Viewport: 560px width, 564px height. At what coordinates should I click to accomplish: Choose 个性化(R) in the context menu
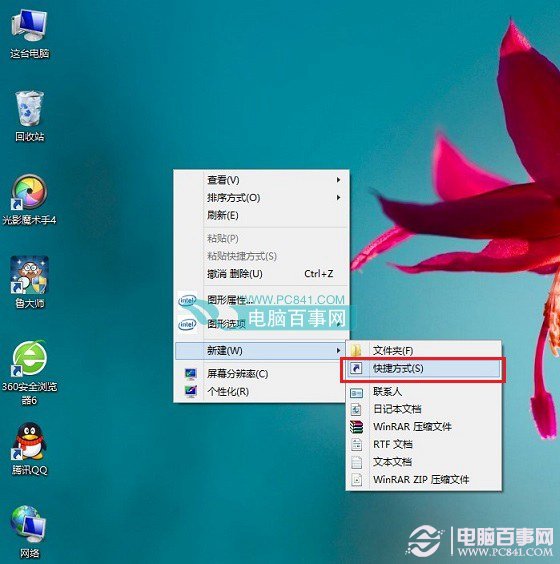pos(261,391)
